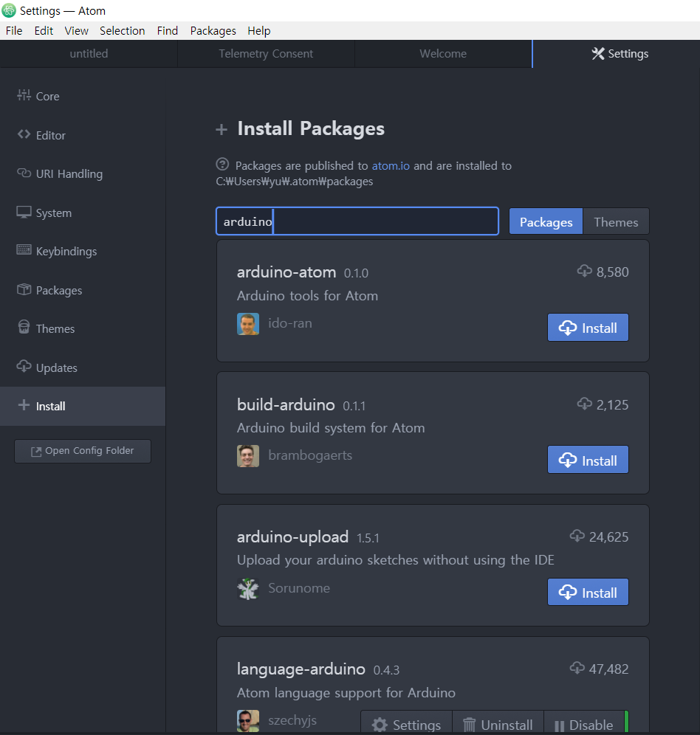Image resolution: width=700 pixels, height=735 pixels.
Task: Click the help question mark icon
Action: click(222, 165)
